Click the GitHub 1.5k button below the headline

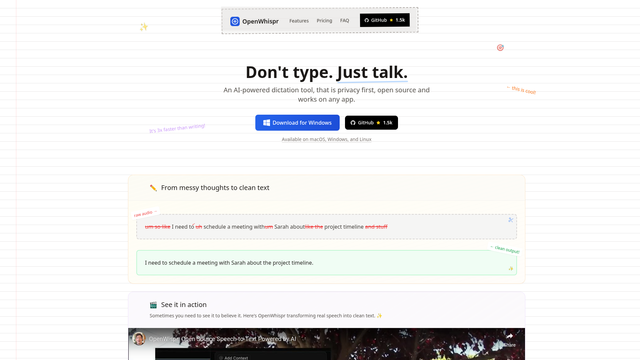tap(371, 122)
